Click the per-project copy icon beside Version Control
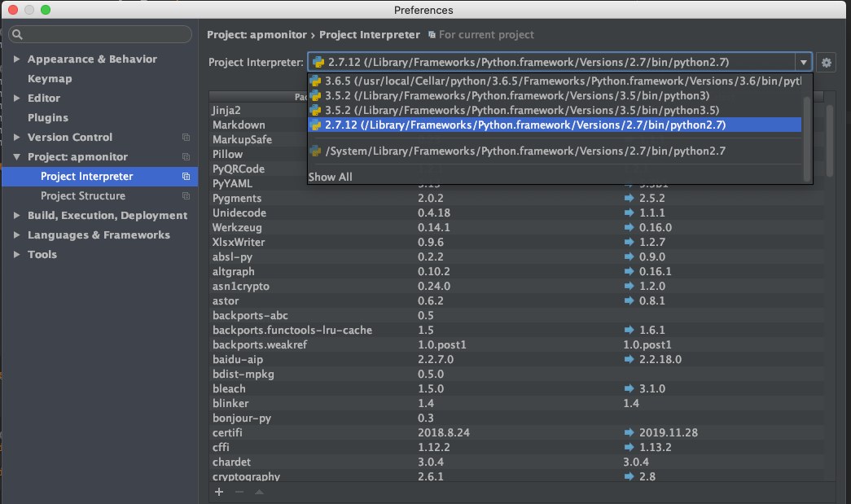 point(186,138)
